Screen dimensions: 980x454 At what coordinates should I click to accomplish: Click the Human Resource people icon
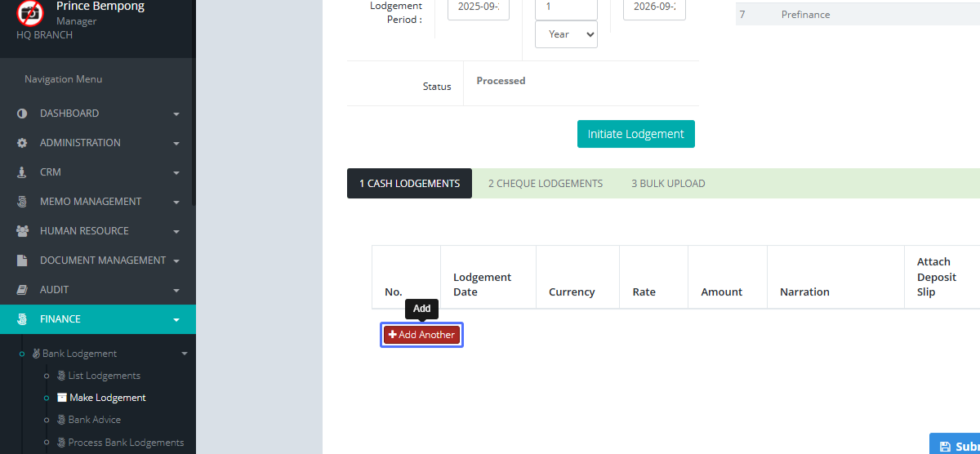[22, 231]
